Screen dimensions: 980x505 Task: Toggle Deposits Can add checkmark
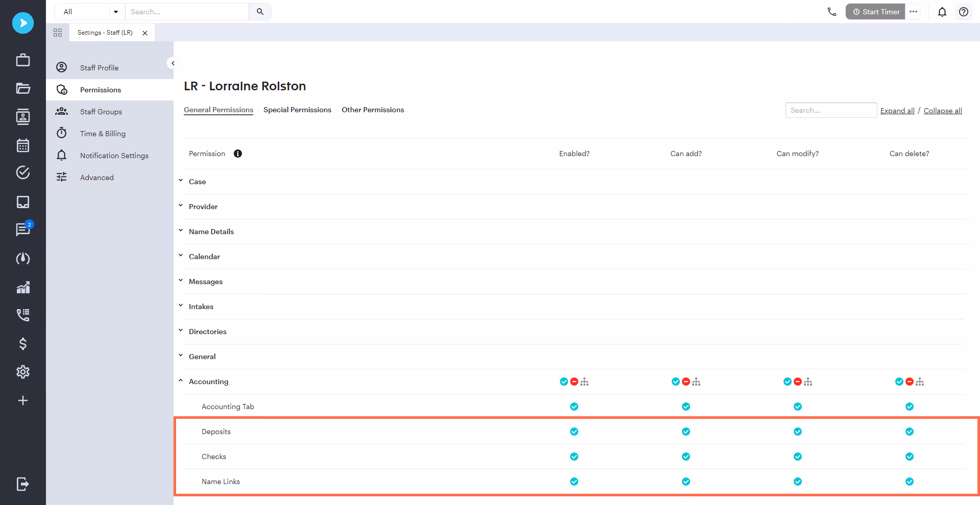[686, 432]
